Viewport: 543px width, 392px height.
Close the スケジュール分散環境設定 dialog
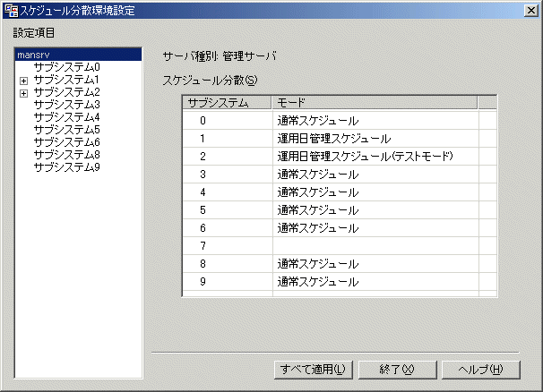530,11
